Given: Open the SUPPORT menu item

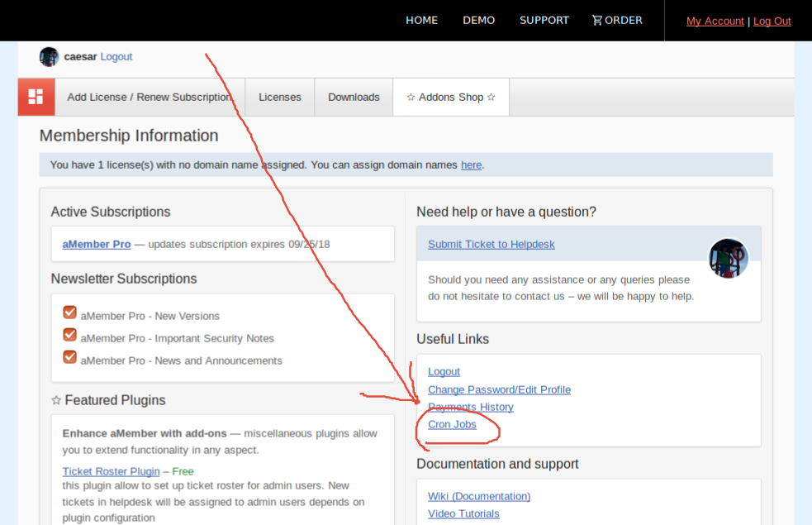Looking at the screenshot, I should [x=544, y=20].
